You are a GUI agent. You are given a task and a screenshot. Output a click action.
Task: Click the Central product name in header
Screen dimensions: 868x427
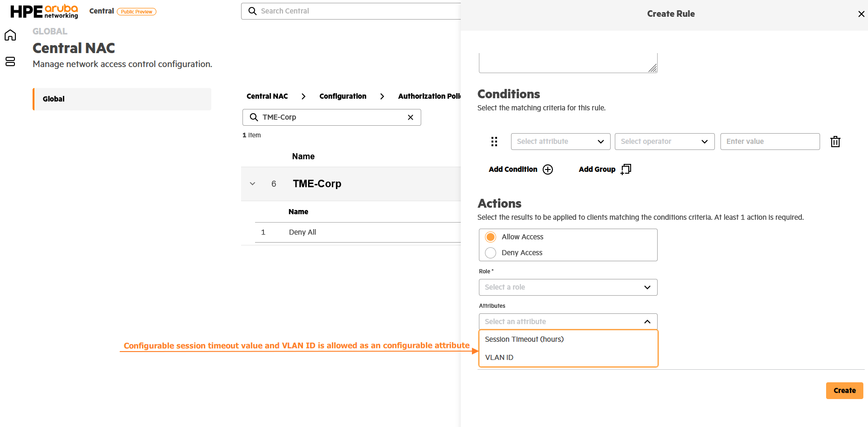tap(101, 11)
